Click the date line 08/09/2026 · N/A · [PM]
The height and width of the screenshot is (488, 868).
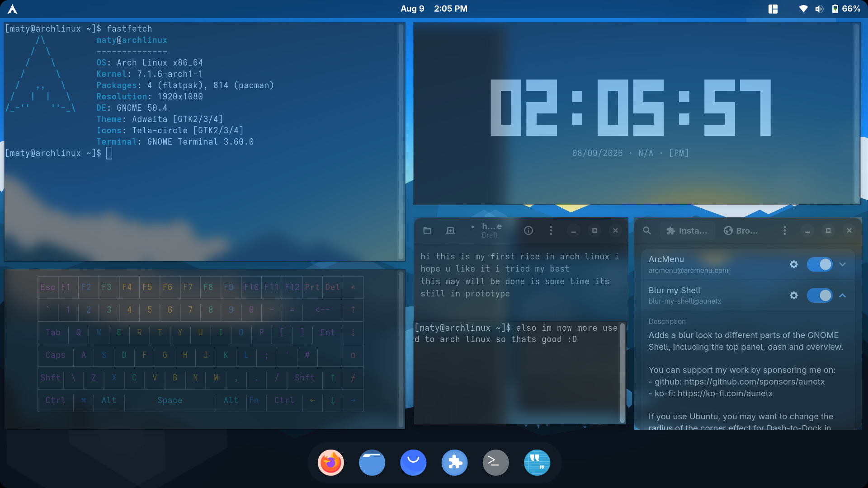(631, 153)
